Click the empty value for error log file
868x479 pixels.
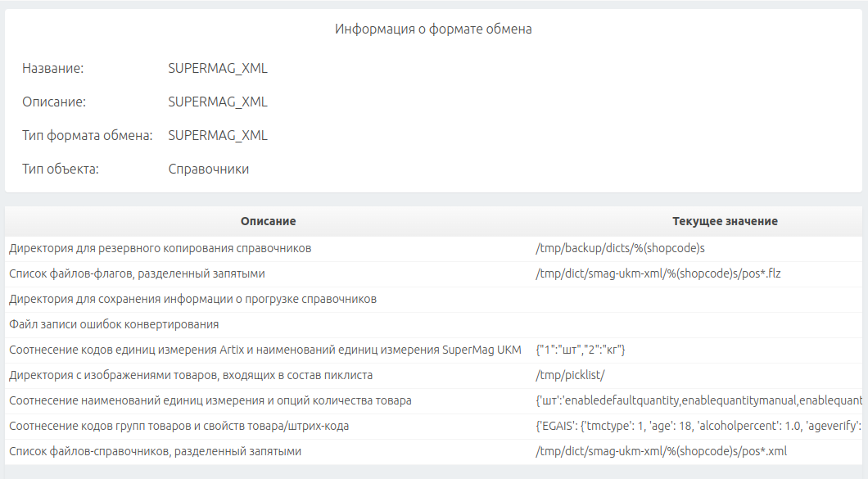696,325
